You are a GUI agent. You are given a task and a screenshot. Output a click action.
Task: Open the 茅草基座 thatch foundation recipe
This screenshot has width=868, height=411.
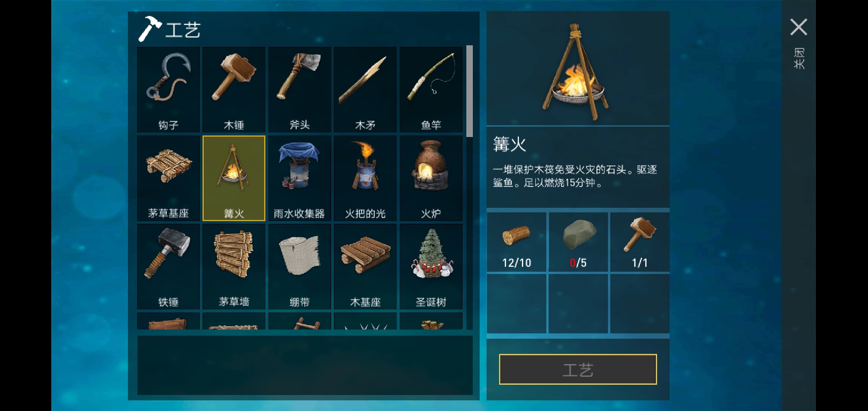click(168, 178)
